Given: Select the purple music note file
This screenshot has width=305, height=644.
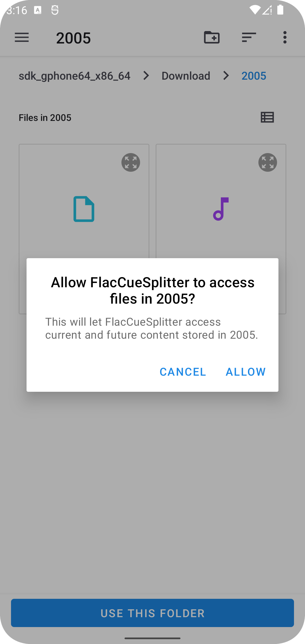Looking at the screenshot, I should click(221, 209).
